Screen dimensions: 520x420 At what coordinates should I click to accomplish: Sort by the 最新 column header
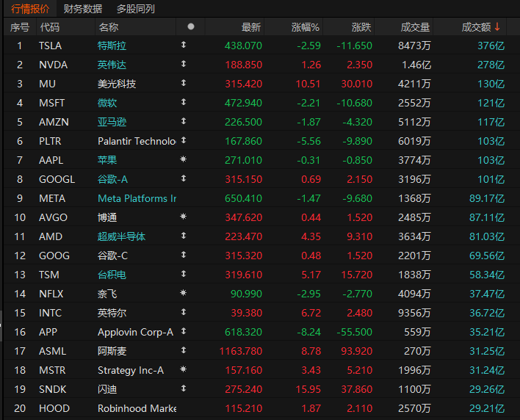(251, 27)
